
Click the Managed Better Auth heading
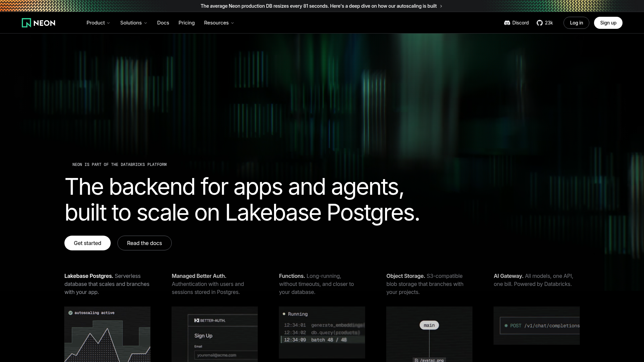pyautogui.click(x=199, y=276)
